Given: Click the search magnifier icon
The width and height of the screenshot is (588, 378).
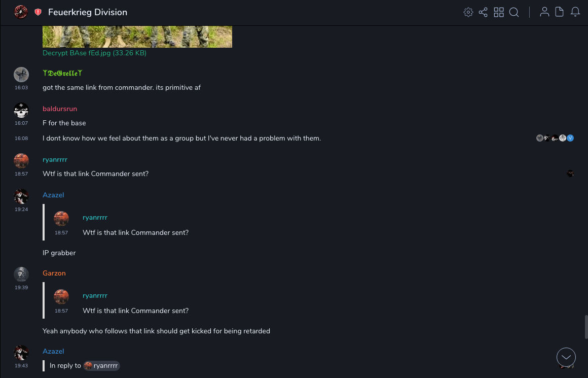Looking at the screenshot, I should (x=514, y=12).
